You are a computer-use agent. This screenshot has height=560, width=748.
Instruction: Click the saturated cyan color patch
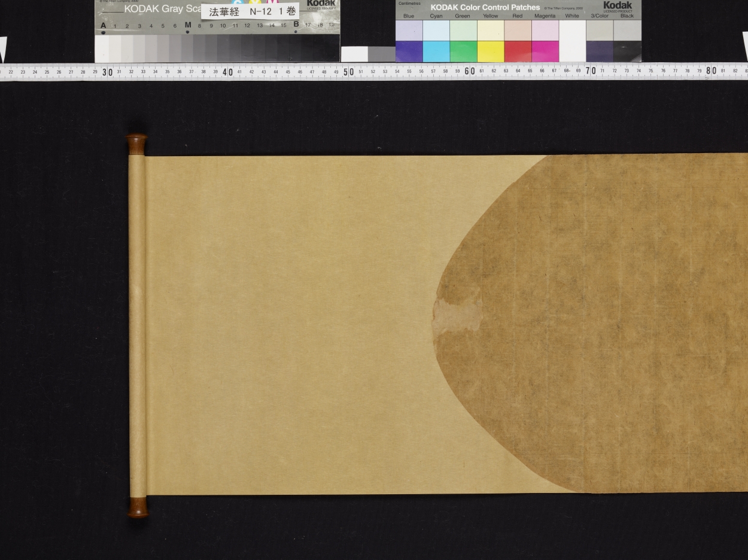tap(436, 51)
